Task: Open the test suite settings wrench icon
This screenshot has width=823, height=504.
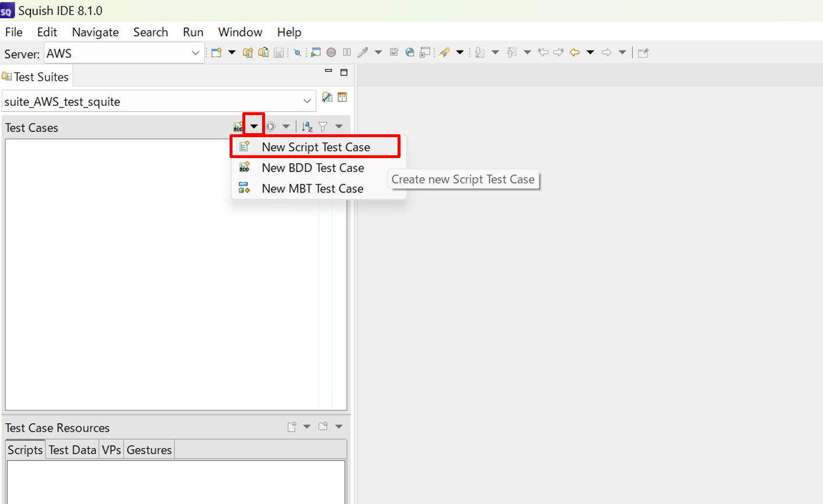Action: click(x=327, y=98)
